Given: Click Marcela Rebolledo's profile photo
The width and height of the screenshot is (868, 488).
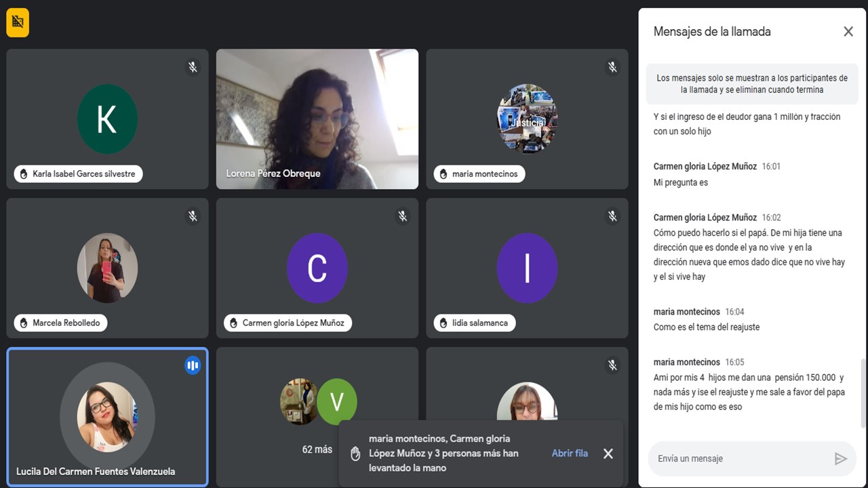Looking at the screenshot, I should pos(107,268).
